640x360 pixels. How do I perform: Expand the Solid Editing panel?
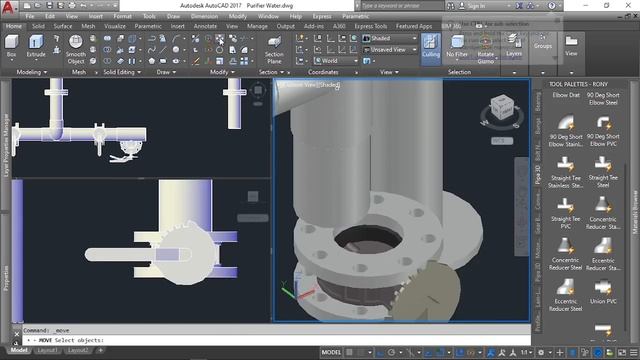(x=122, y=72)
